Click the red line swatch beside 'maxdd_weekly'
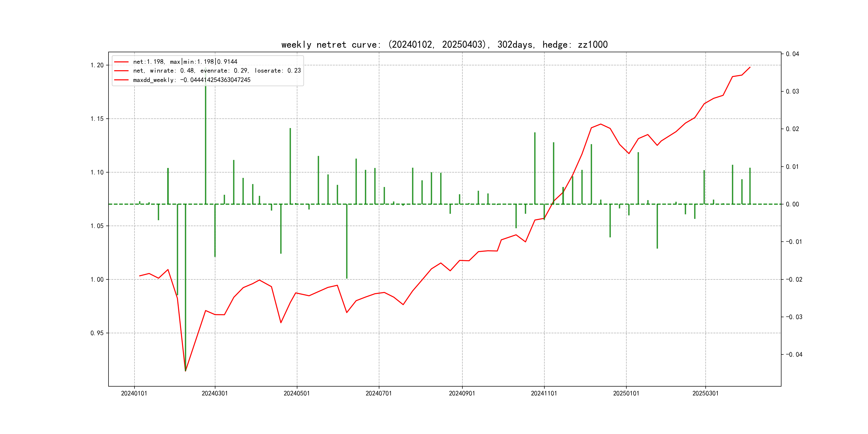Image resolution: width=868 pixels, height=434 pixels. 121,80
